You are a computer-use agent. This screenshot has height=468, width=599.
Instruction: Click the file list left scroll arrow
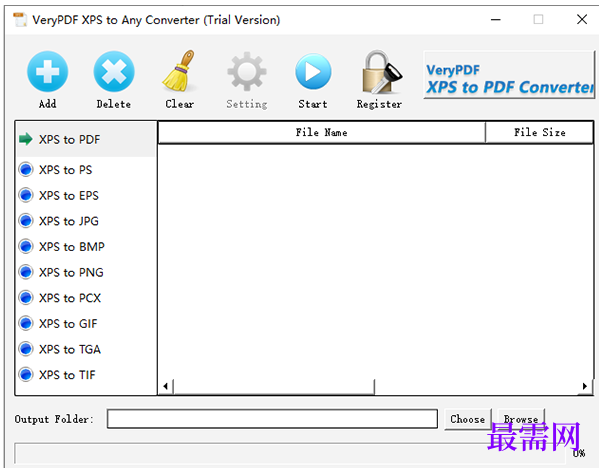pos(165,386)
